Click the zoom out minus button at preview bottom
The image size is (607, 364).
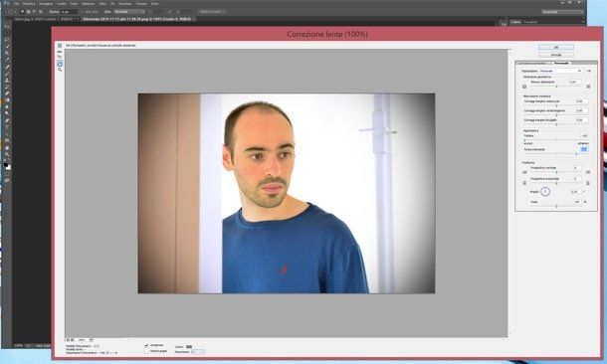tap(68, 339)
